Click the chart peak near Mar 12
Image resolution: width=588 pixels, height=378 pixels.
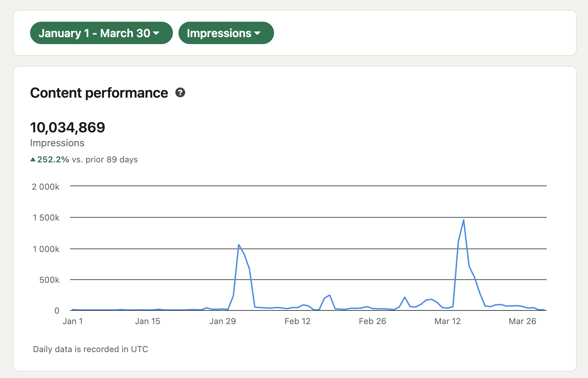(463, 220)
